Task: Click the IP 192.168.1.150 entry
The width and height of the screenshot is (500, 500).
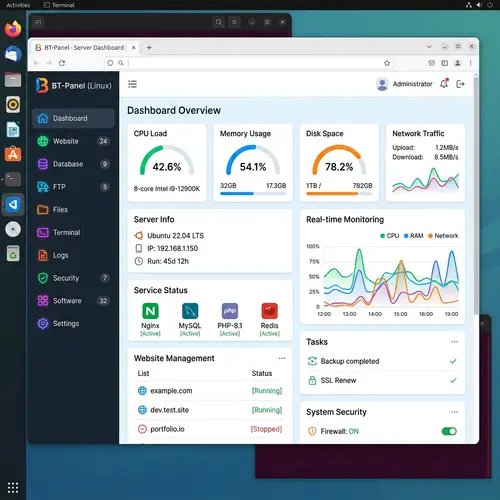Action: pyautogui.click(x=166, y=248)
